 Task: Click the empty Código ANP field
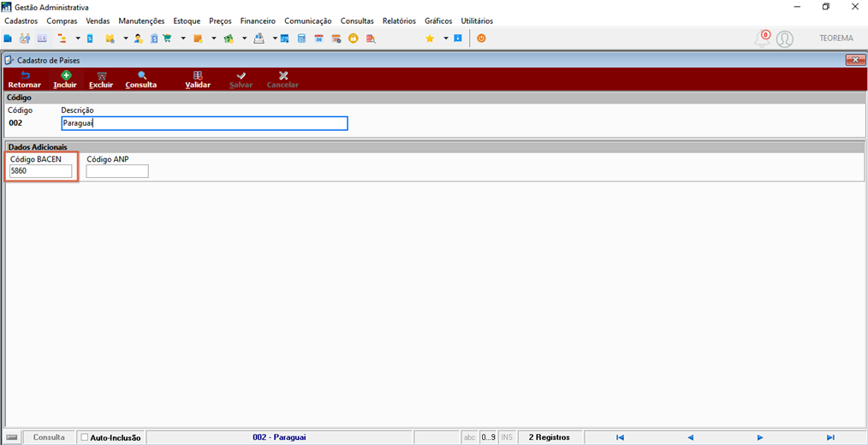(117, 171)
